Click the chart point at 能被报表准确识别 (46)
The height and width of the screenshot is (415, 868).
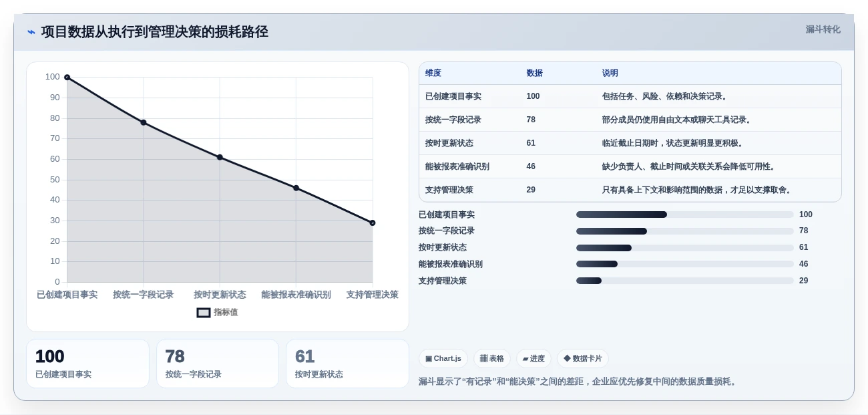click(296, 188)
